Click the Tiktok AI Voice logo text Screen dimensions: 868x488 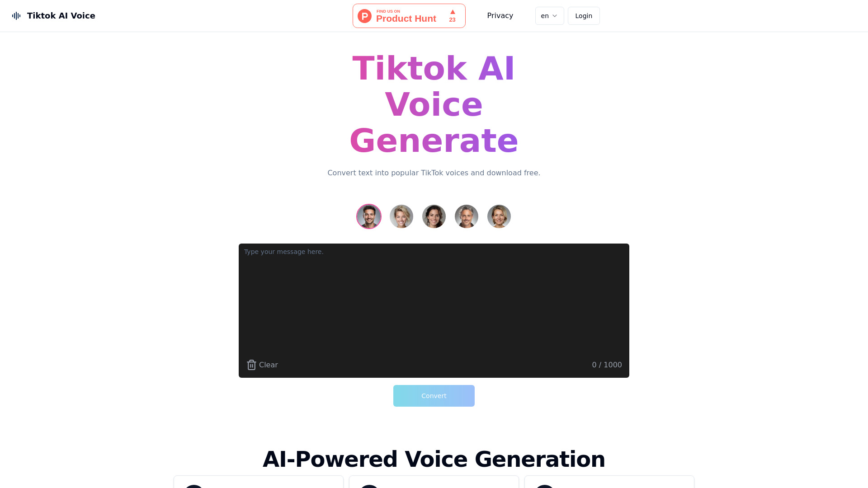click(x=61, y=15)
